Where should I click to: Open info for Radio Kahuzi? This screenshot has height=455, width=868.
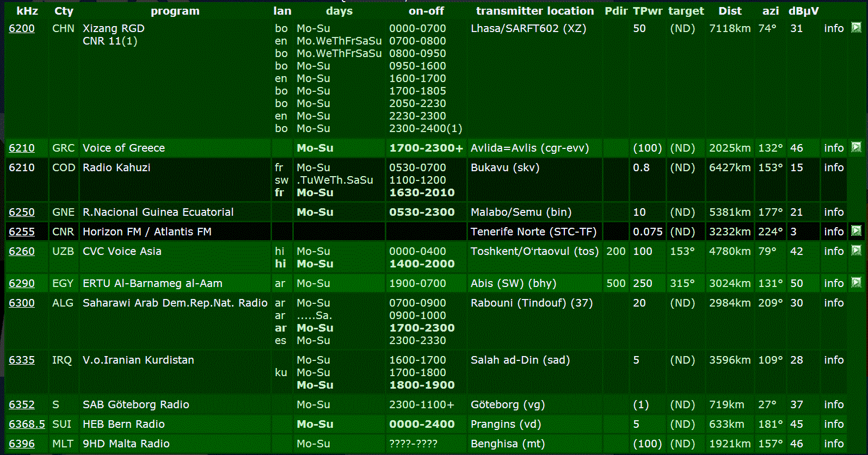point(834,167)
